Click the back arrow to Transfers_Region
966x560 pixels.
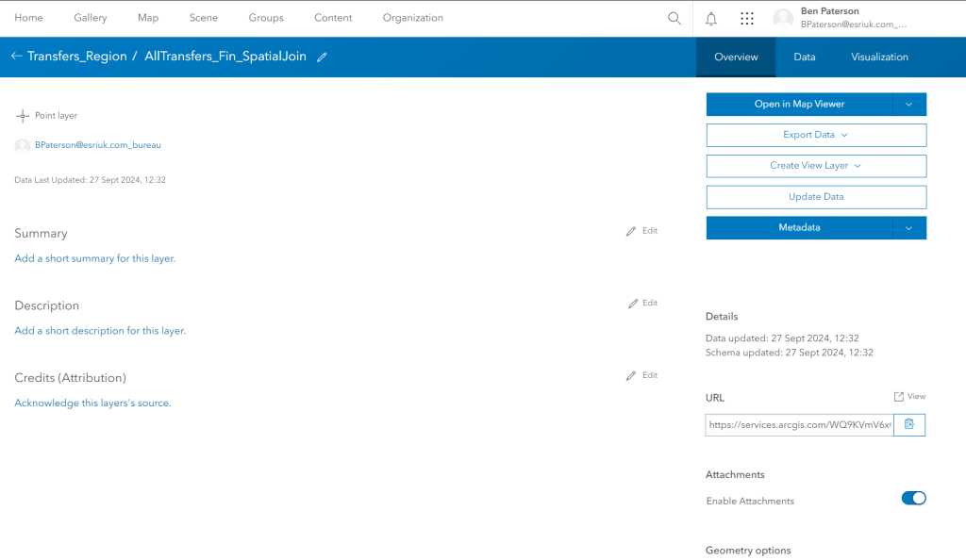coord(16,56)
